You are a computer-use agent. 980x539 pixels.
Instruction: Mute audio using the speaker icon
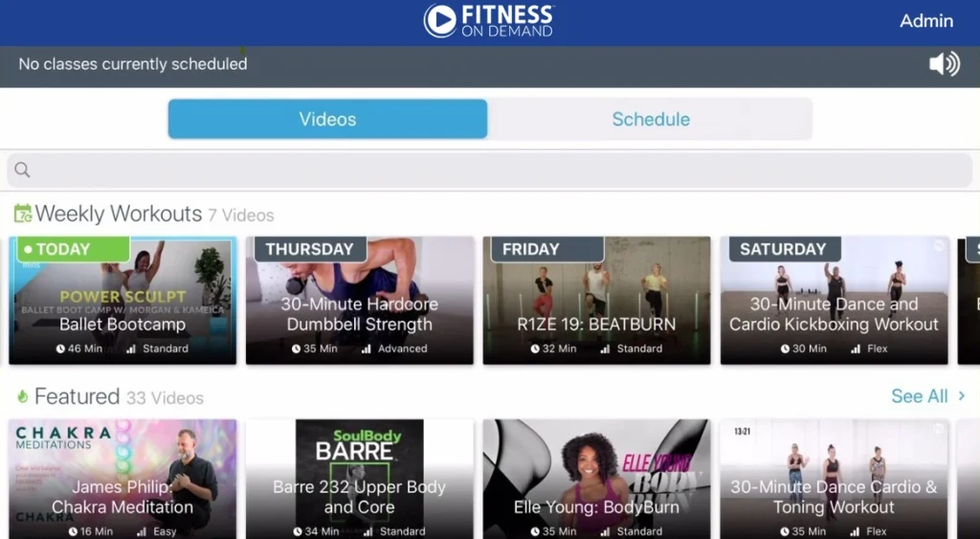tap(945, 64)
